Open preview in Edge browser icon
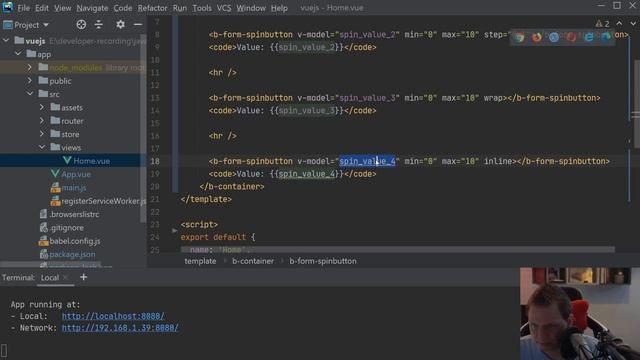 pyautogui.click(x=606, y=37)
